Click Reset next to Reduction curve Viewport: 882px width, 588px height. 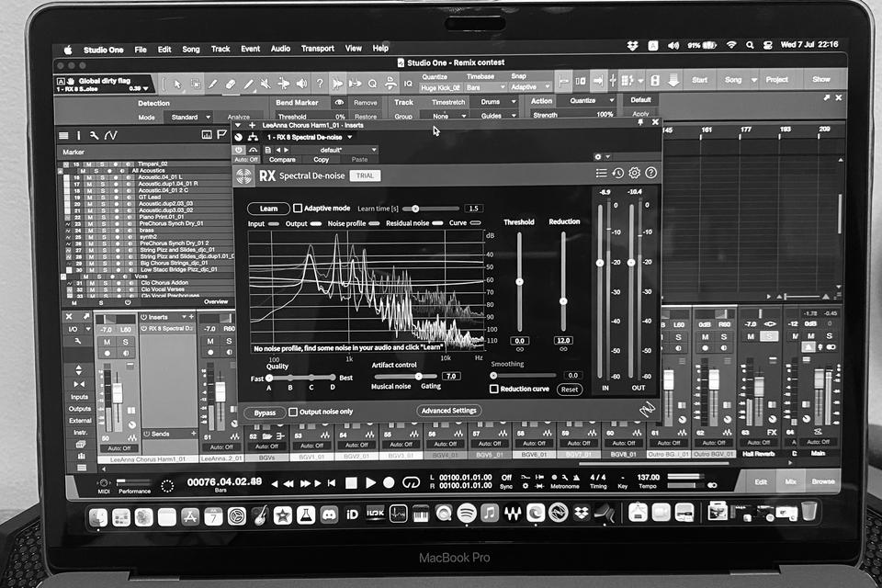[570, 390]
